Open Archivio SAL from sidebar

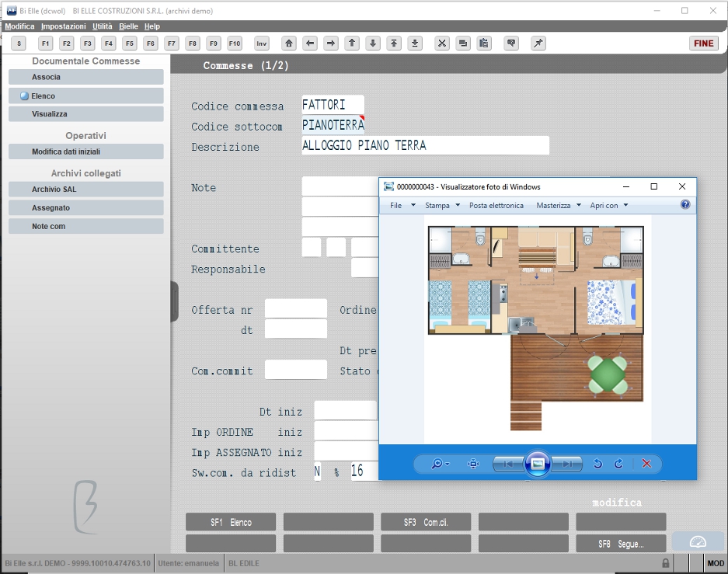(x=86, y=190)
